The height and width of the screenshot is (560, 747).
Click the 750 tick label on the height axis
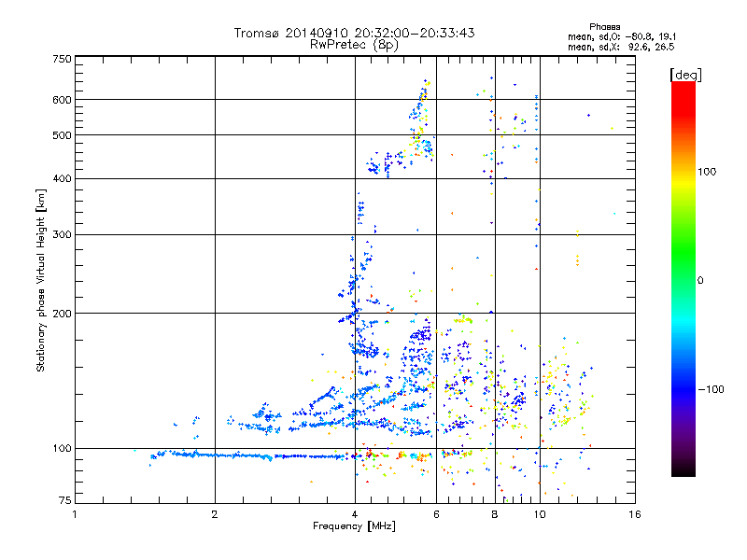62,59
